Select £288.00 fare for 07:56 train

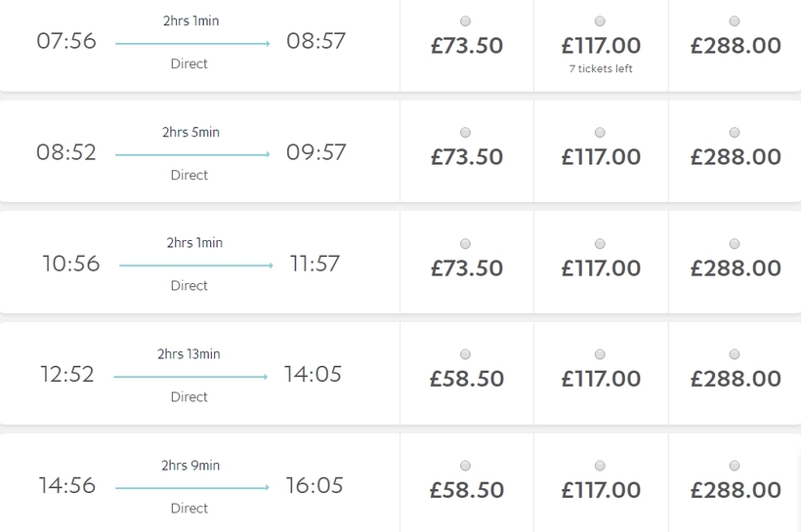(x=735, y=21)
